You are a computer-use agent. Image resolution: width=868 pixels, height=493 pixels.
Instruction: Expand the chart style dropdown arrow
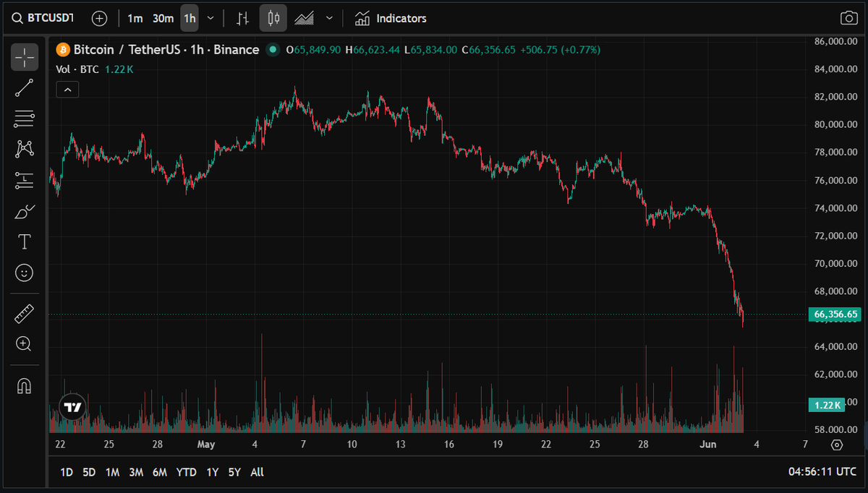coord(330,18)
